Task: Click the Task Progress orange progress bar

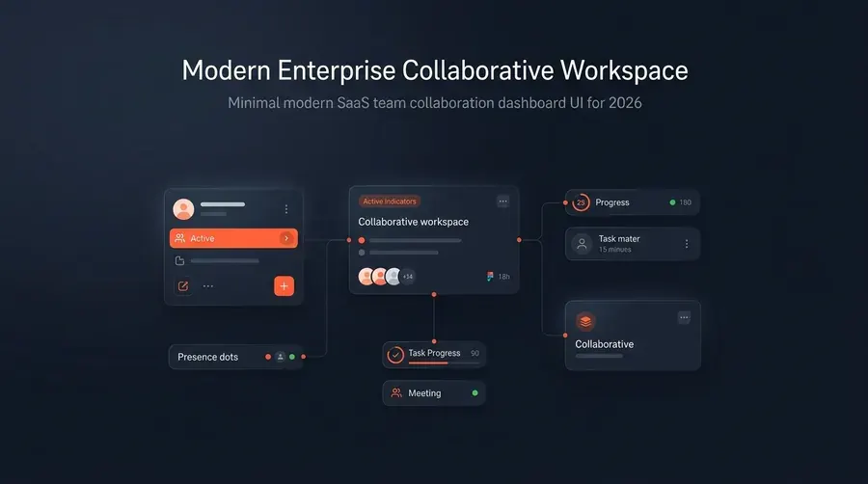Action: click(x=428, y=363)
